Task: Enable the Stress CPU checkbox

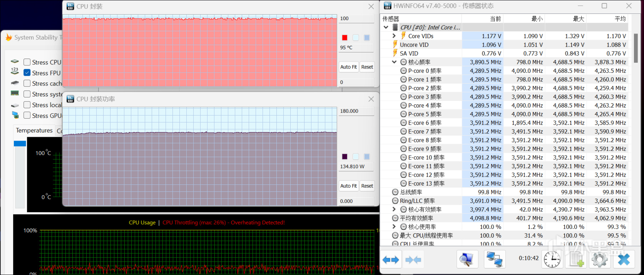Action: point(27,62)
